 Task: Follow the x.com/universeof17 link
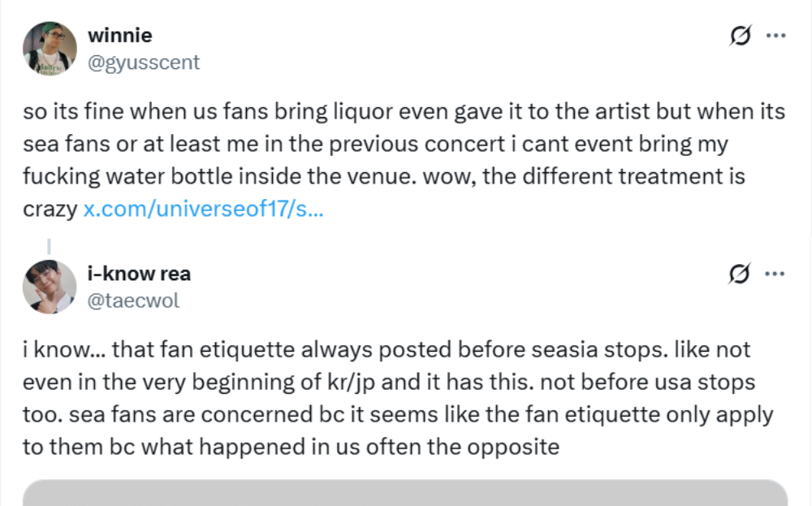[x=203, y=210]
